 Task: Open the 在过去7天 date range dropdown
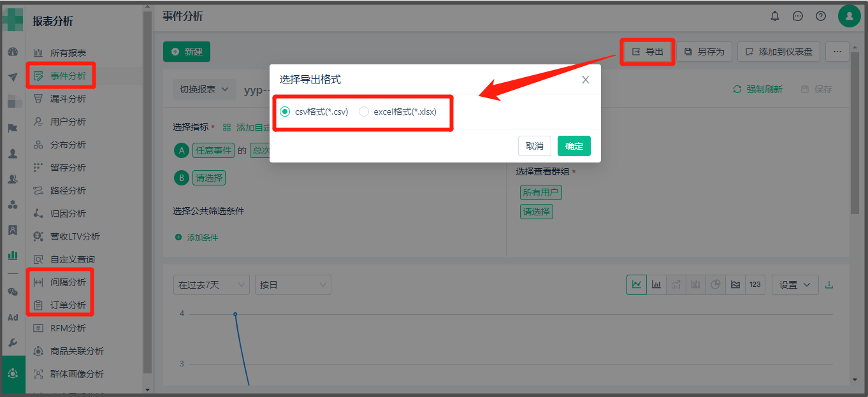(x=211, y=285)
